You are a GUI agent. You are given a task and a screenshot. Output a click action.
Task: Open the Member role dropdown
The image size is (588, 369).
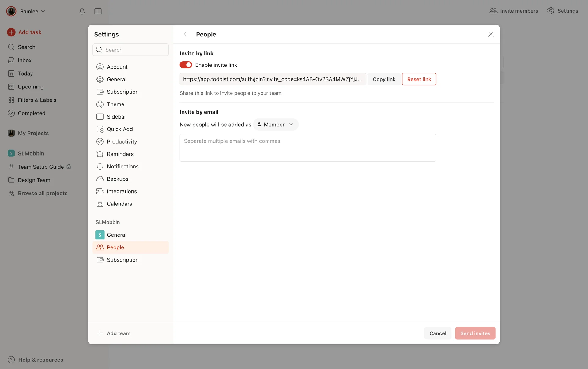(275, 125)
